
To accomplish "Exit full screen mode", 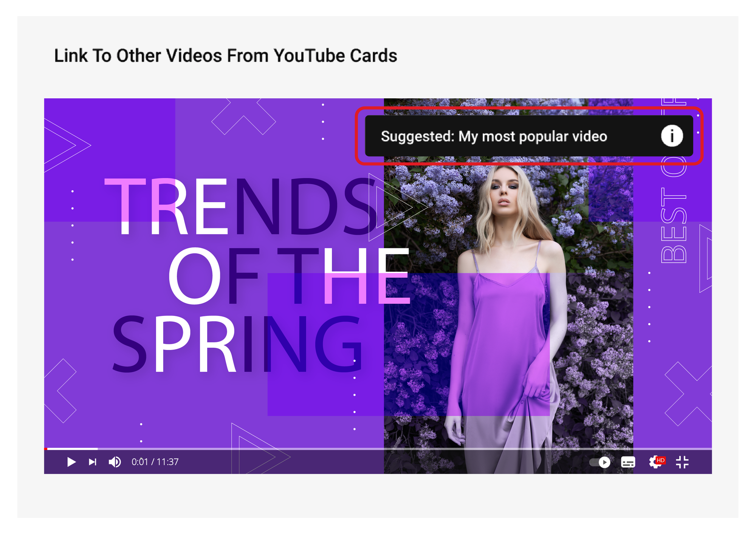I will click(x=682, y=462).
